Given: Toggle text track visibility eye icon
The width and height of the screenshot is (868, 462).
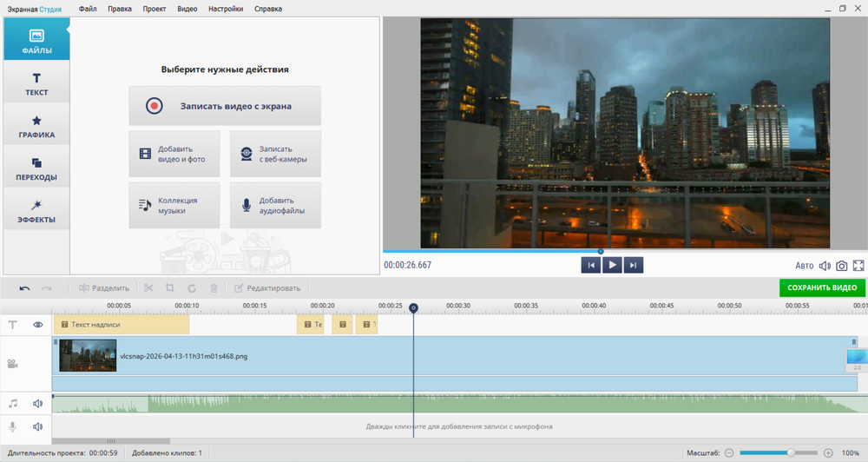Looking at the screenshot, I should pyautogui.click(x=37, y=325).
